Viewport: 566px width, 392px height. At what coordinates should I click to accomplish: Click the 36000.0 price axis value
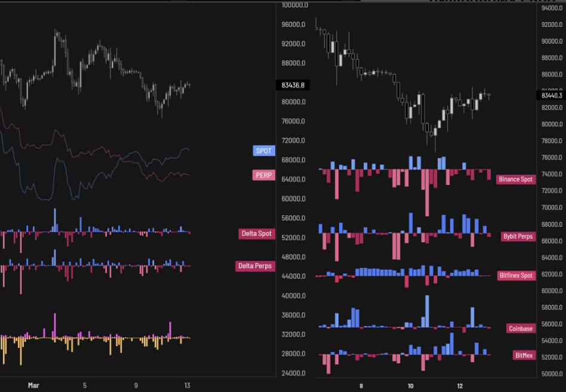(294, 315)
